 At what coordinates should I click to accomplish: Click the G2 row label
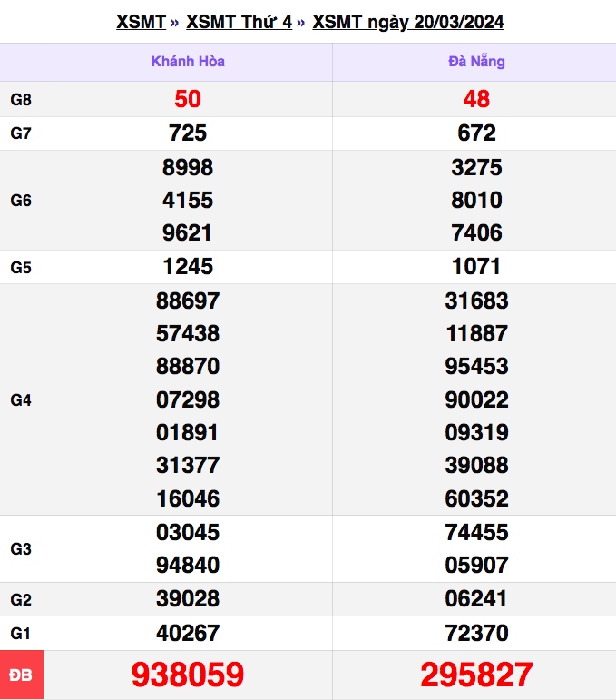[21, 599]
